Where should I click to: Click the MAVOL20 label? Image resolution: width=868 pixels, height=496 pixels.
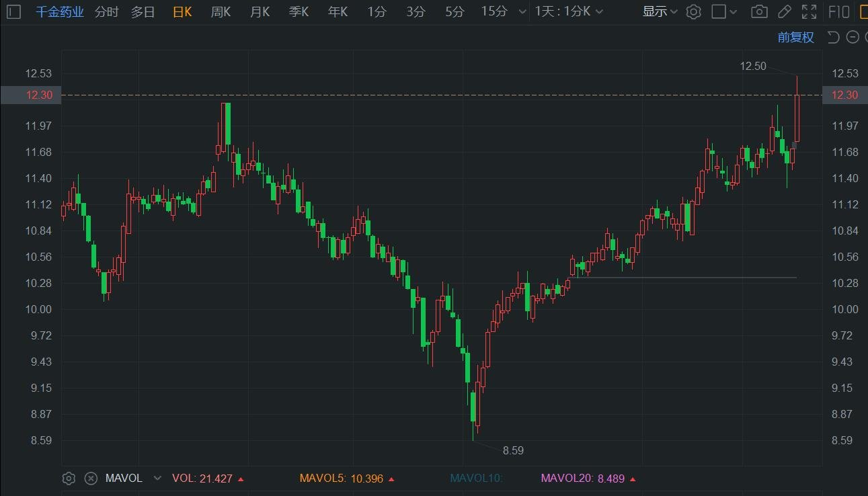point(567,479)
